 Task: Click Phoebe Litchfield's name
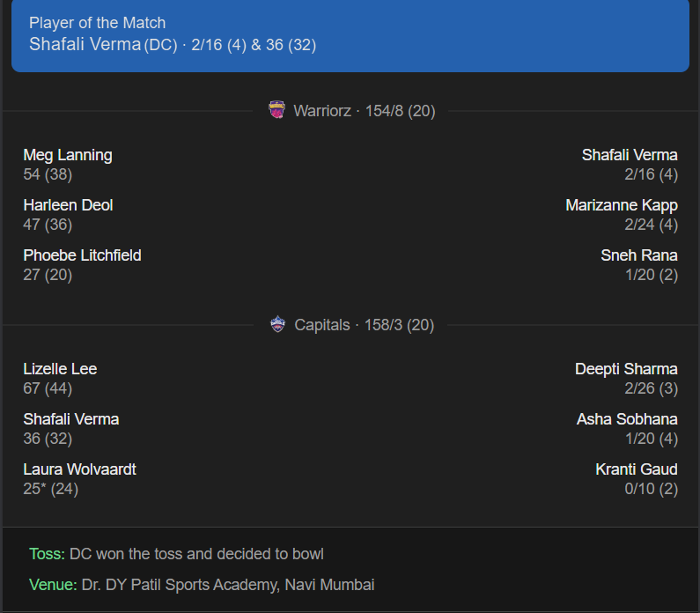point(82,255)
